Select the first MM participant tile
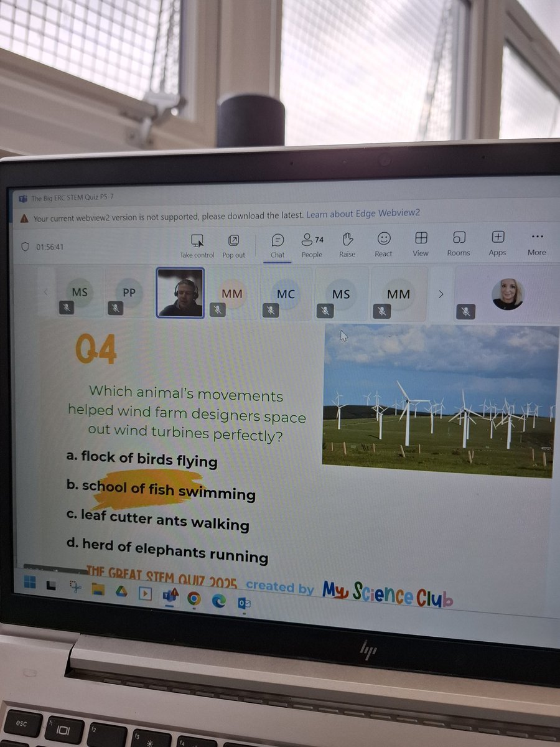Viewport: 560px width, 747px height. coord(231,293)
